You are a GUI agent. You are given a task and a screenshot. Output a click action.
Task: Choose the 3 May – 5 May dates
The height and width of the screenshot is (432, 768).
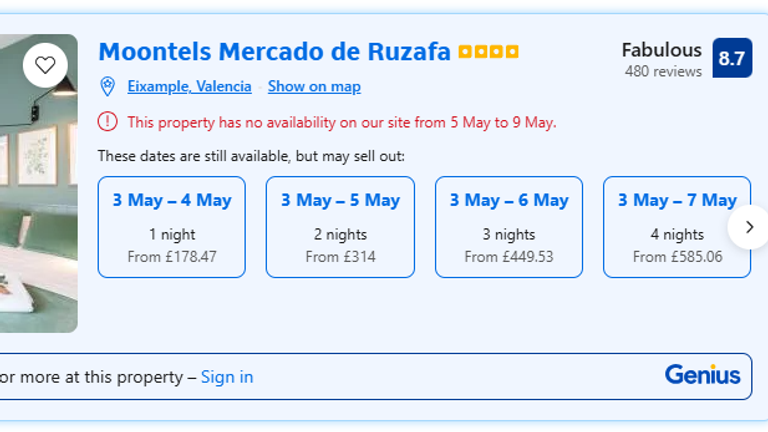pyautogui.click(x=340, y=227)
